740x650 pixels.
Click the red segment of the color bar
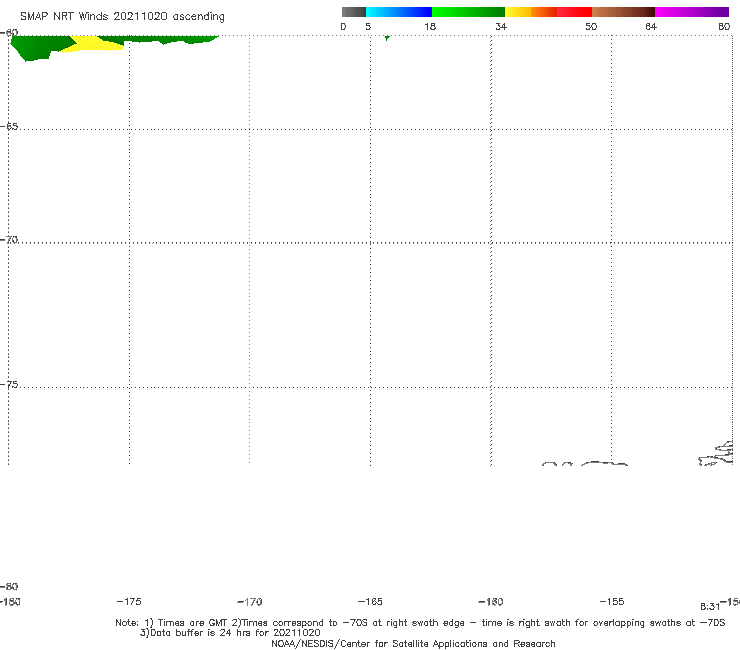click(x=574, y=12)
